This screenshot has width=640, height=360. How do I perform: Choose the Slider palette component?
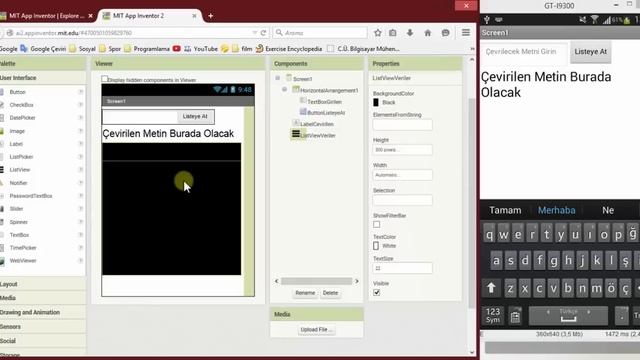16,209
